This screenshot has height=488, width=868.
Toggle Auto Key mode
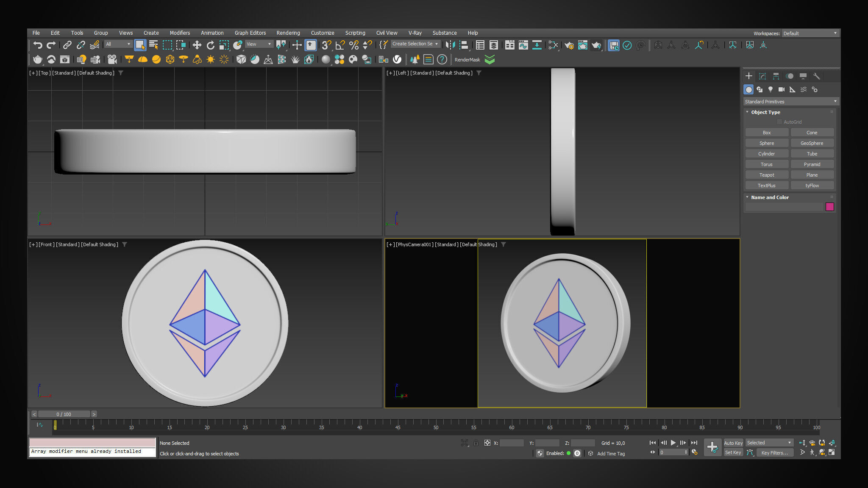click(x=733, y=443)
